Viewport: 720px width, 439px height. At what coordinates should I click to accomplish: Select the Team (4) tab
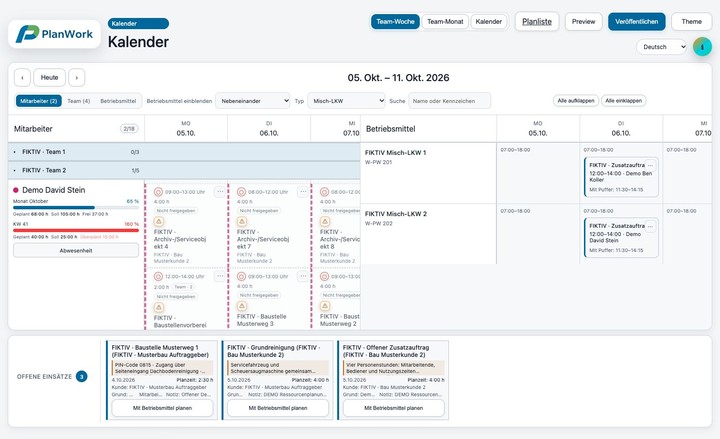[79, 101]
